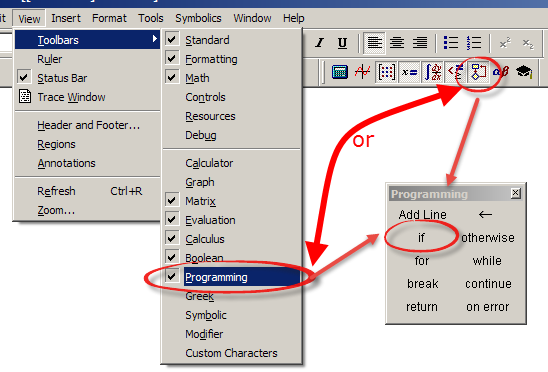Viewport: 548px width, 372px height.
Task: Enable the Graph toolbar
Action: 231,182
